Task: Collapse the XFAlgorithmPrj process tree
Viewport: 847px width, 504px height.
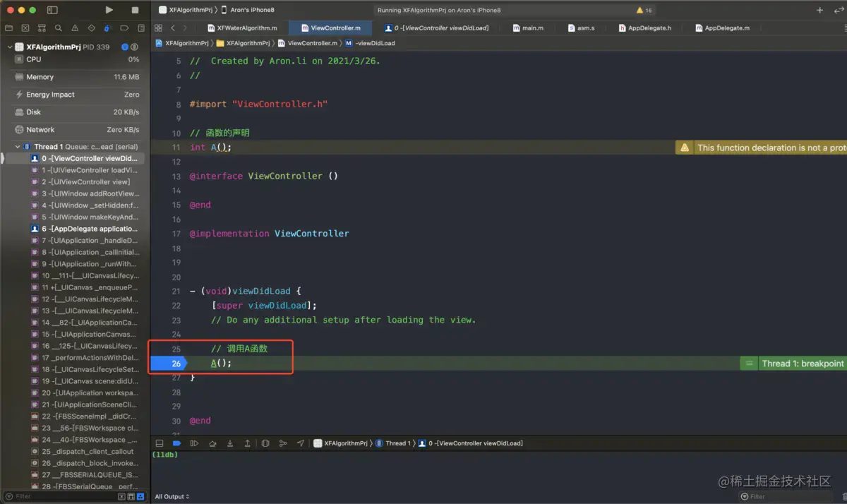Action: pos(10,47)
